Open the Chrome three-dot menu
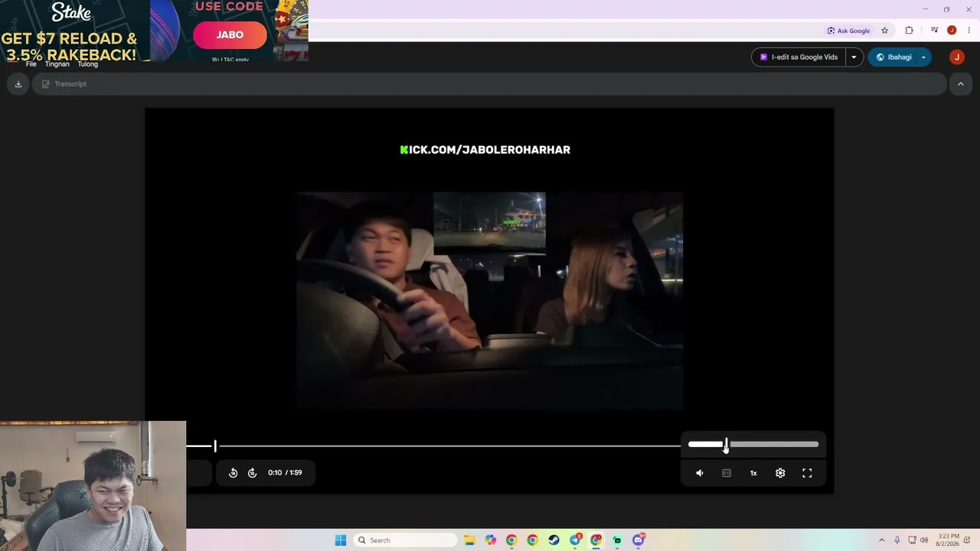The width and height of the screenshot is (980, 551). point(969,31)
